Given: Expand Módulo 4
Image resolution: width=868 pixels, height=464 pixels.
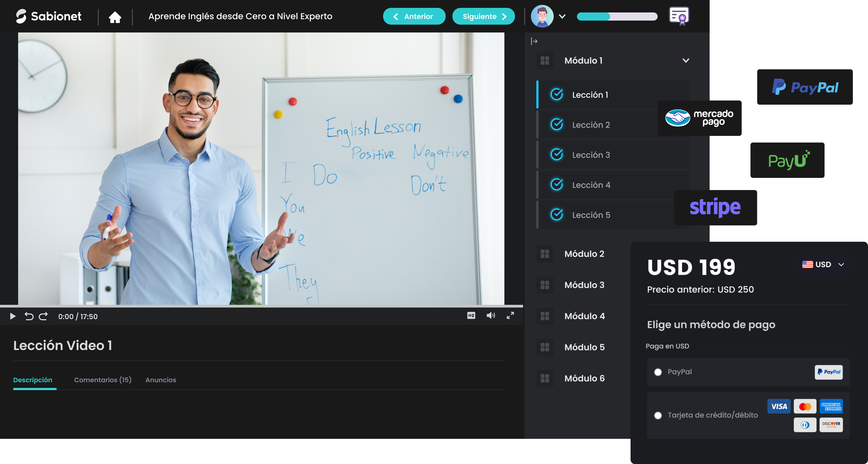Looking at the screenshot, I should [x=584, y=316].
